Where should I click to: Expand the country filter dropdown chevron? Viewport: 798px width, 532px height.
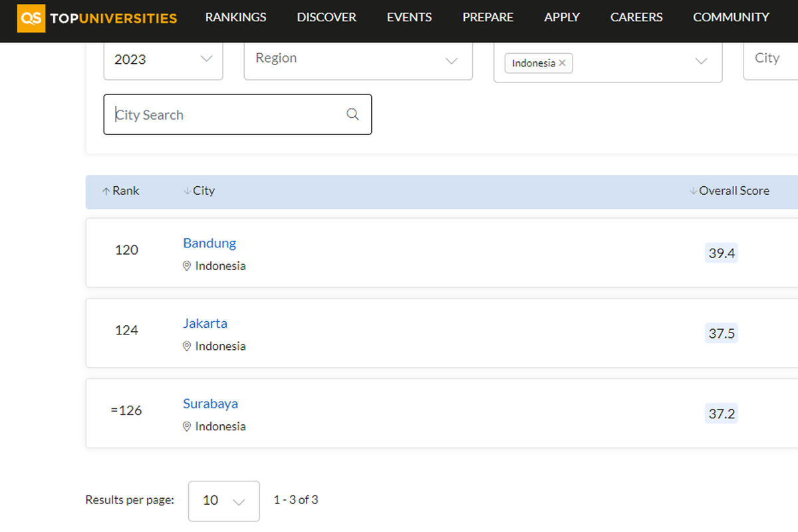click(701, 61)
